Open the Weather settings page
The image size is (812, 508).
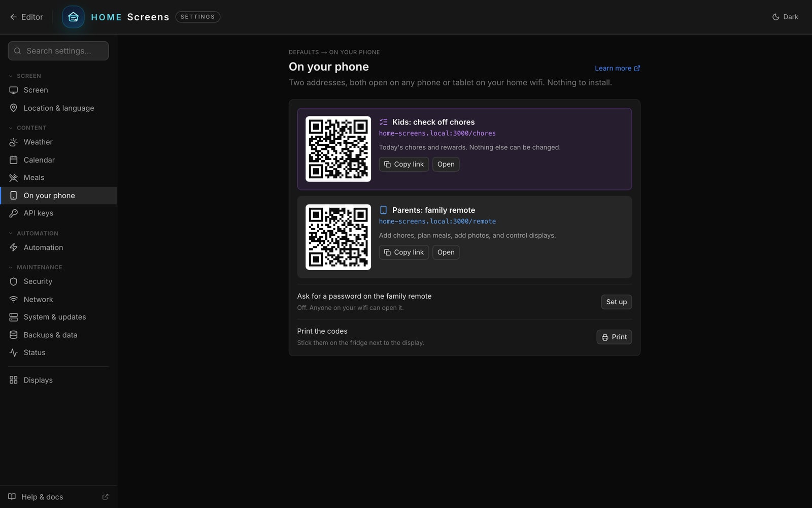[58, 142]
